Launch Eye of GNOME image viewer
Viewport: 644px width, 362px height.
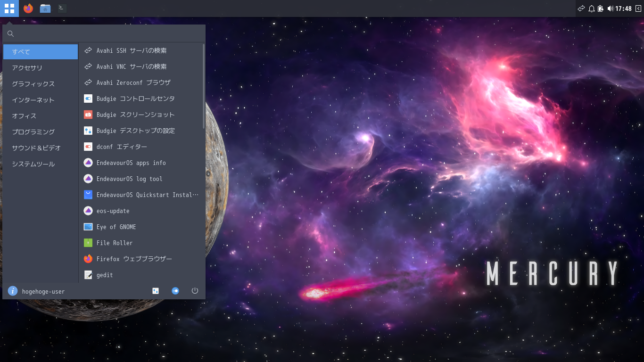pyautogui.click(x=140, y=227)
